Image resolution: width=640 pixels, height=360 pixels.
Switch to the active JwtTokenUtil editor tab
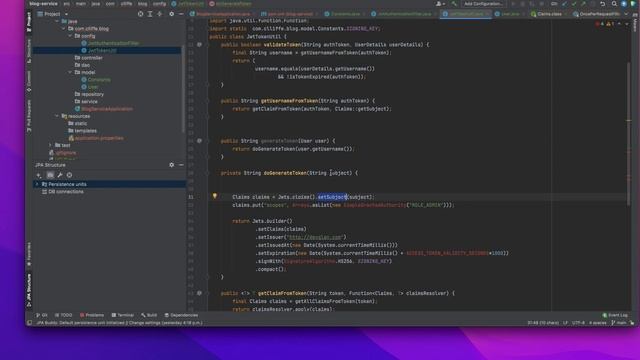(466, 14)
